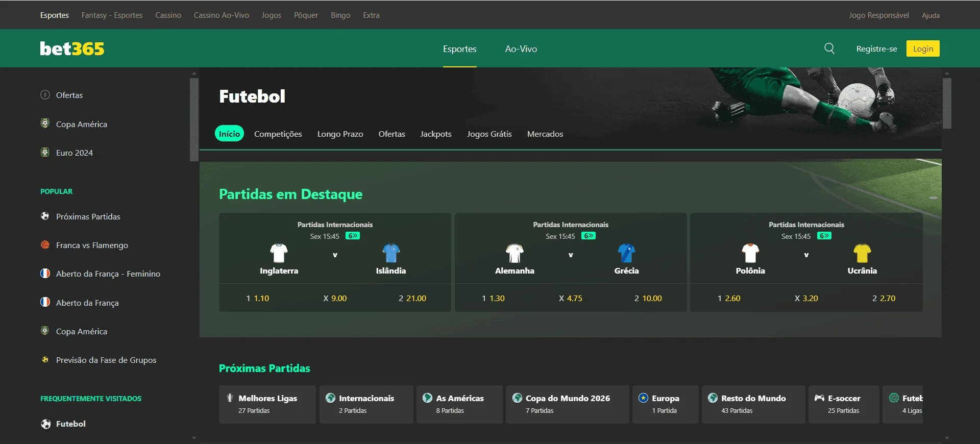The width and height of the screenshot is (980, 444).
Task: Click the Próximas Partidas soccer ball icon
Action: point(45,216)
